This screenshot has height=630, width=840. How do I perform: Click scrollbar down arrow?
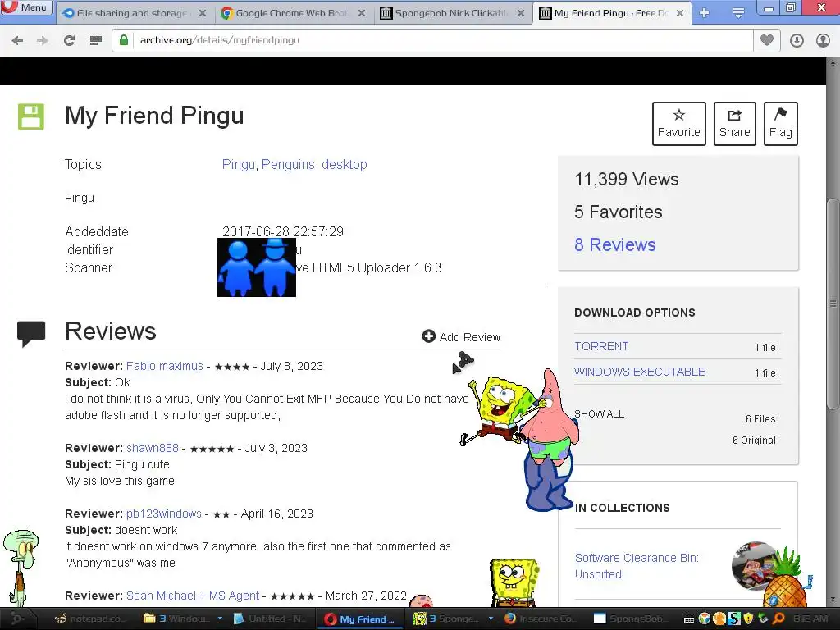(x=833, y=600)
